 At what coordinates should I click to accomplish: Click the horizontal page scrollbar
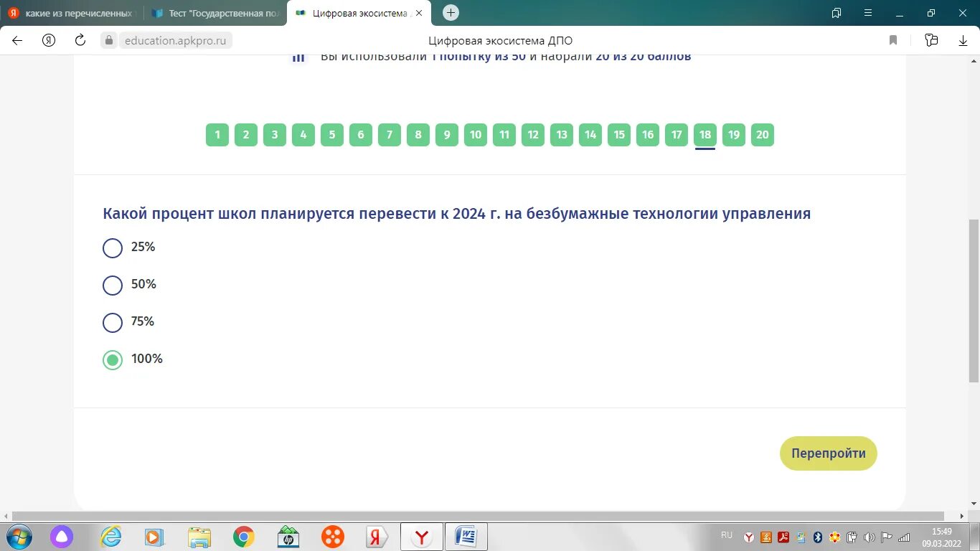tap(478, 516)
